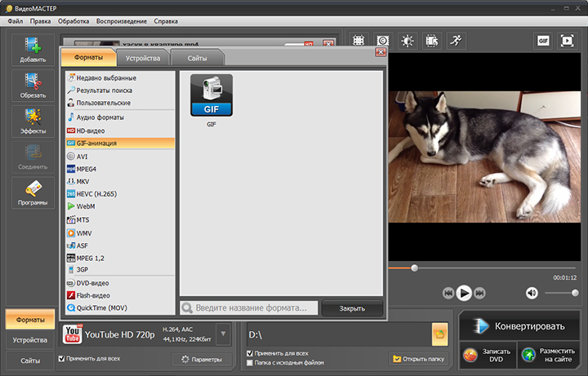Click the volume slider handle
This screenshot has width=588, height=376.
pyautogui.click(x=575, y=293)
